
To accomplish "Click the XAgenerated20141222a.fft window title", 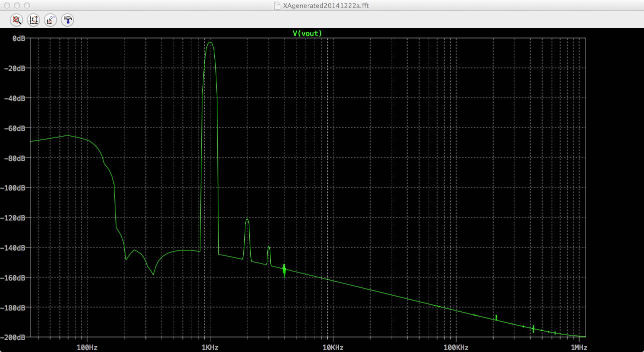I will point(326,5).
